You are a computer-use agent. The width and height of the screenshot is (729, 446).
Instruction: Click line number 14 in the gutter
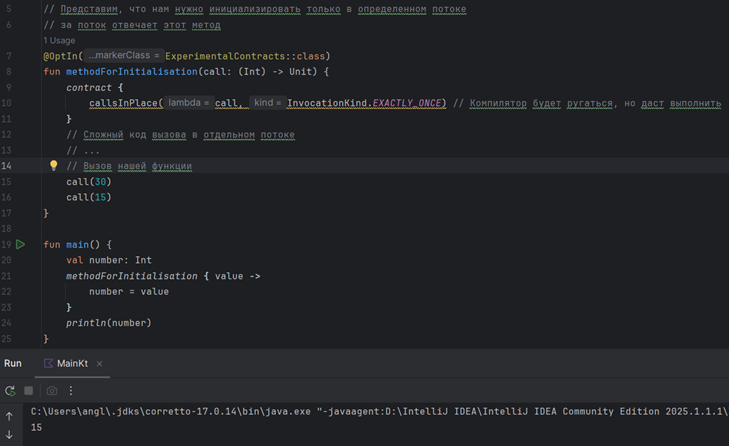point(8,166)
